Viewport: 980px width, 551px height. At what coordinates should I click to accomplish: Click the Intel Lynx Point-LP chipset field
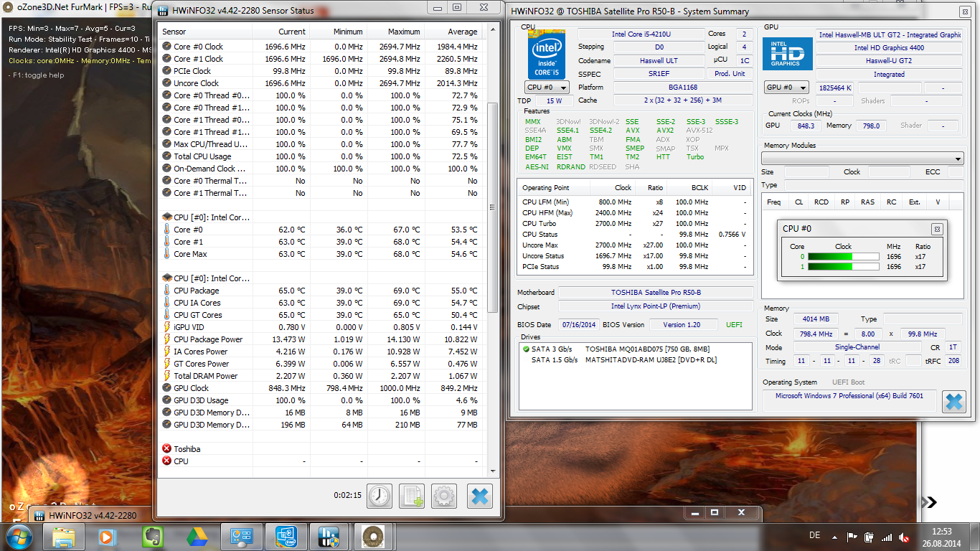[x=656, y=306]
